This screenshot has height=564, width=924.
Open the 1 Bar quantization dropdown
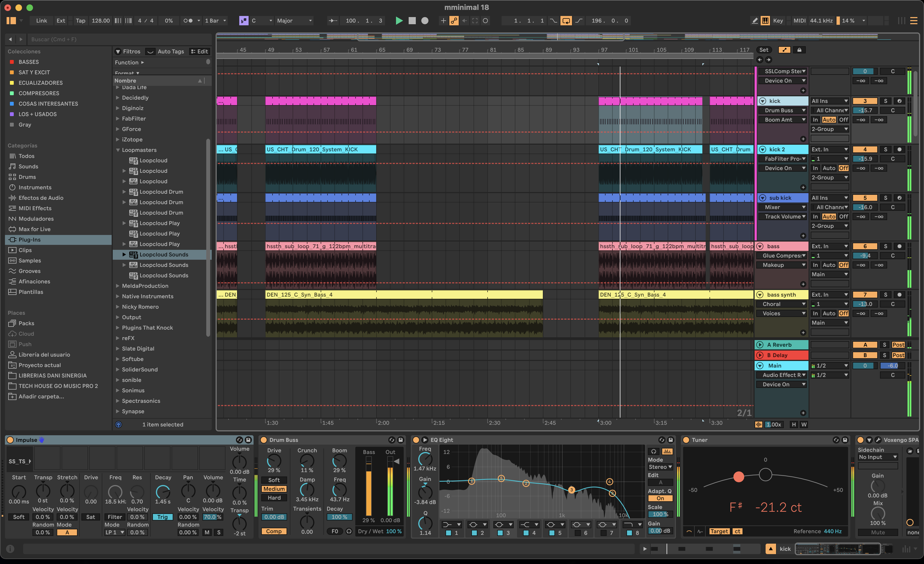pyautogui.click(x=215, y=21)
